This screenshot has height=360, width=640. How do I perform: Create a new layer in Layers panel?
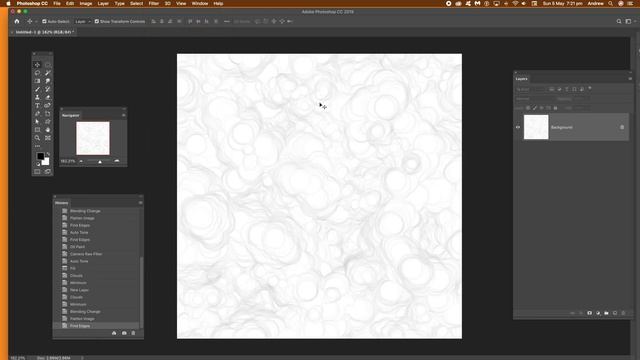tap(615, 313)
